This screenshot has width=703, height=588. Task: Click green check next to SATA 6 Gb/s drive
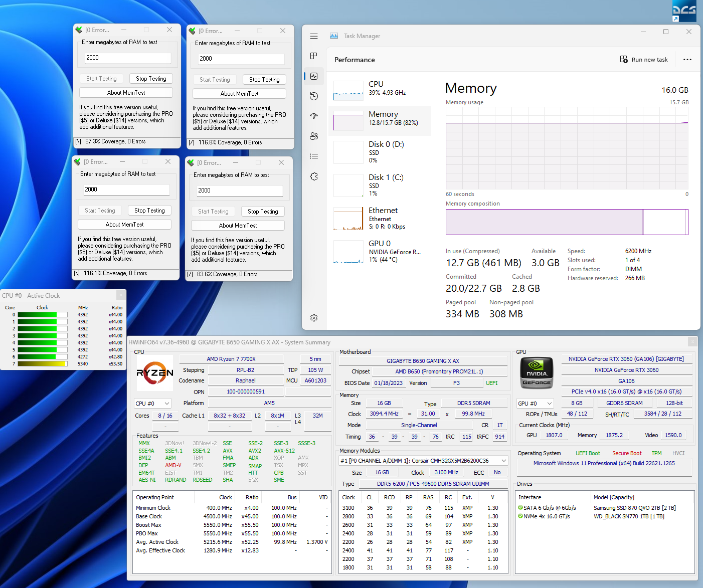pyautogui.click(x=520, y=508)
